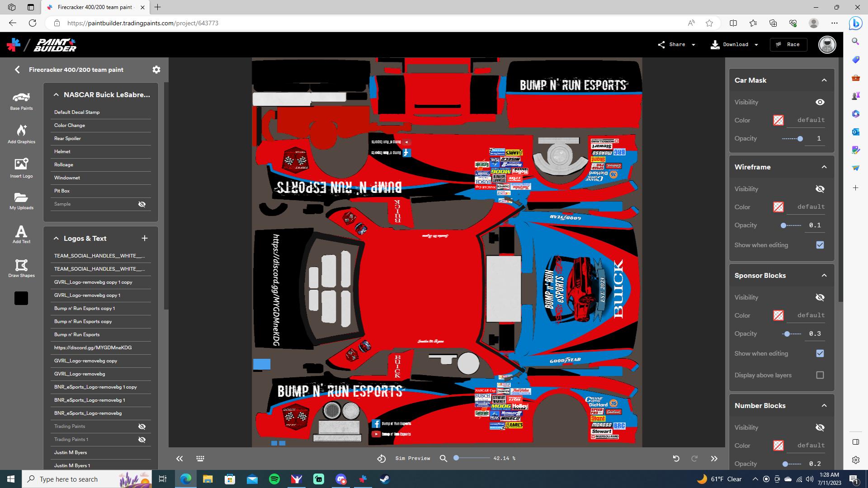This screenshot has width=868, height=488.
Task: Select the Add Text tool
Action: pos(21,234)
